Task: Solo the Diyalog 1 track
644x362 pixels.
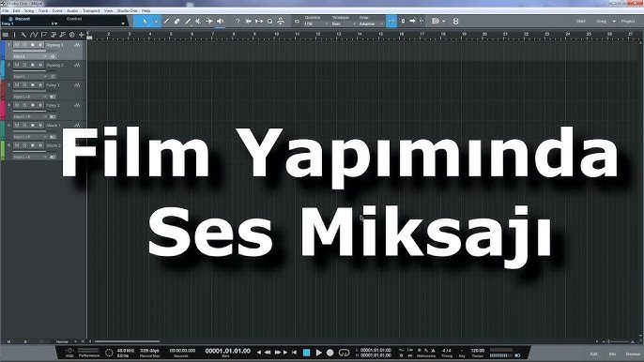Action: tap(24, 45)
